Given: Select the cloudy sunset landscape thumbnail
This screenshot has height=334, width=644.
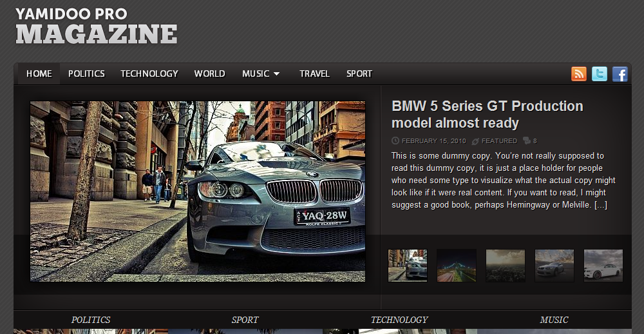Looking at the screenshot, I should click(505, 265).
